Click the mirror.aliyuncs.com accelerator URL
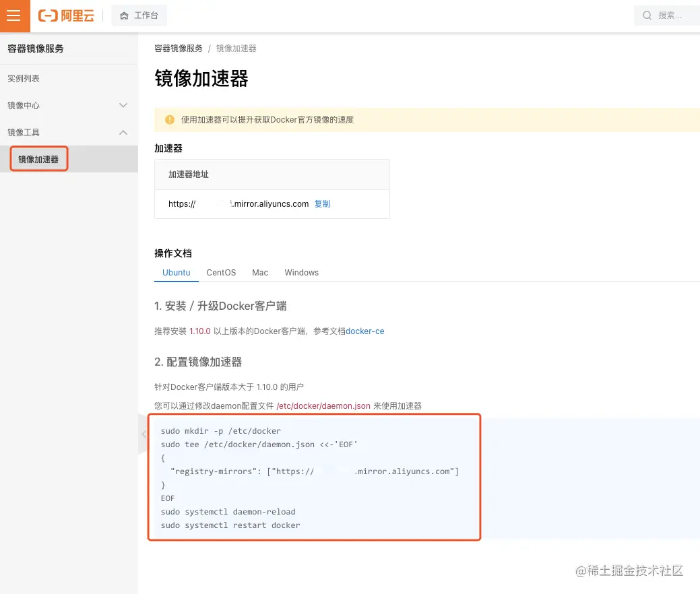Viewport: 700px width, 594px height. pos(238,204)
